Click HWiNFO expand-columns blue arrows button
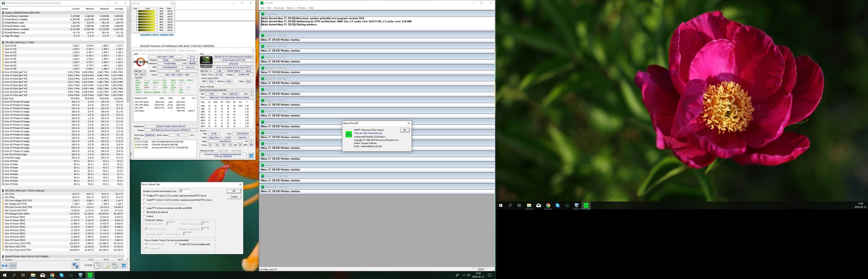This screenshot has height=279, width=868. point(4,265)
